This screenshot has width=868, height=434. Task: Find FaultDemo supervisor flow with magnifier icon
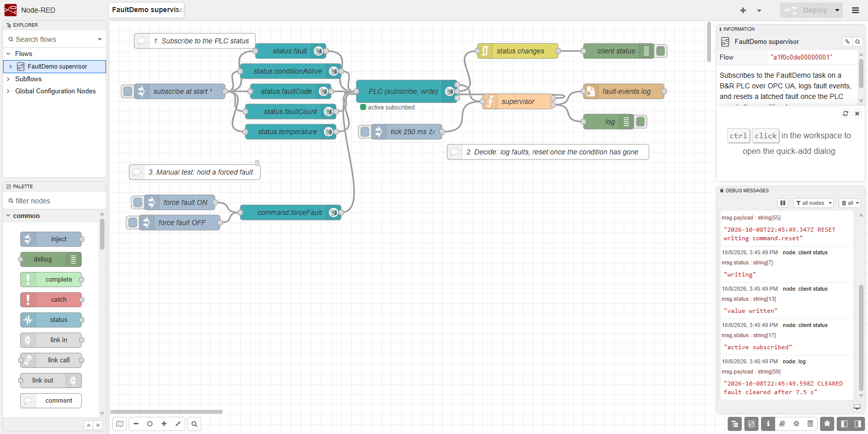[857, 42]
